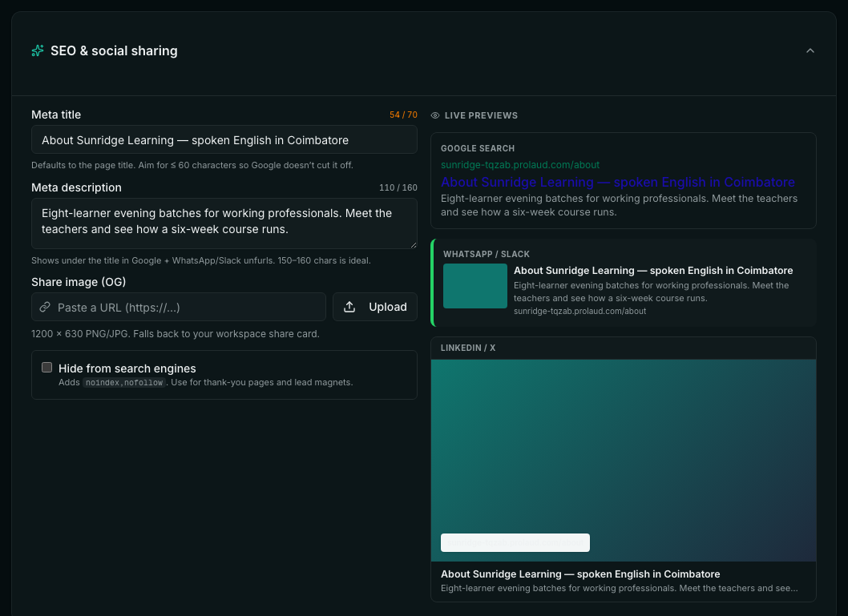Click the sparkle icon beside SEO & social sharing
848x616 pixels.
point(38,50)
